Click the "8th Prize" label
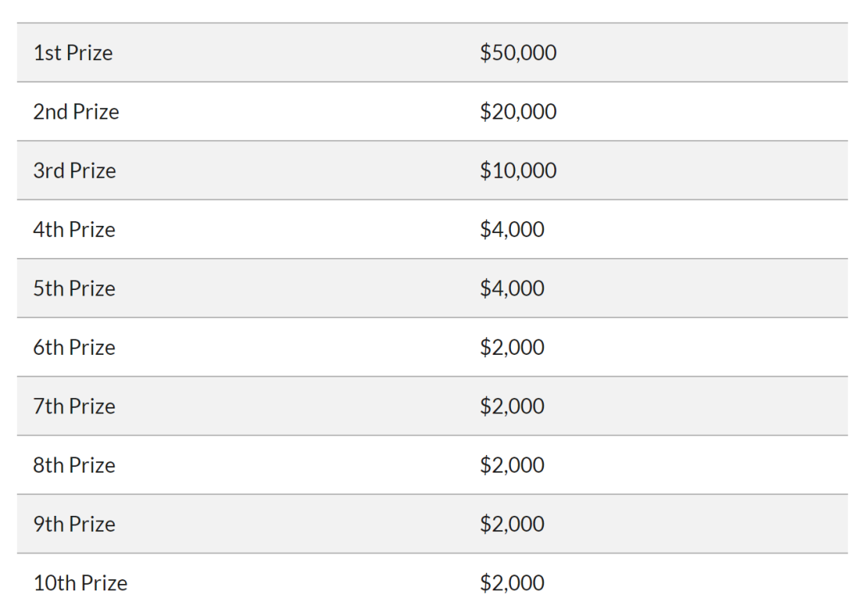Screen dimensions: 865x616 click(74, 465)
